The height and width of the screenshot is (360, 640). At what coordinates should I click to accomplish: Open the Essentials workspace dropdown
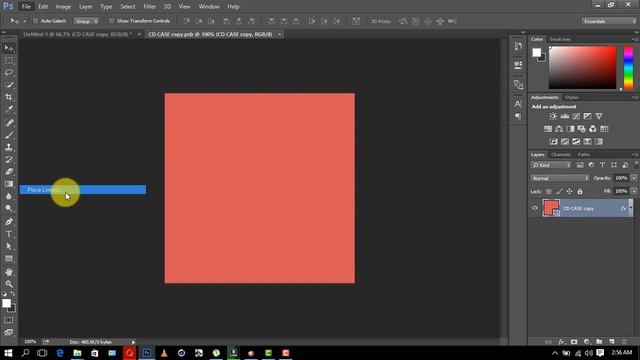(609, 21)
